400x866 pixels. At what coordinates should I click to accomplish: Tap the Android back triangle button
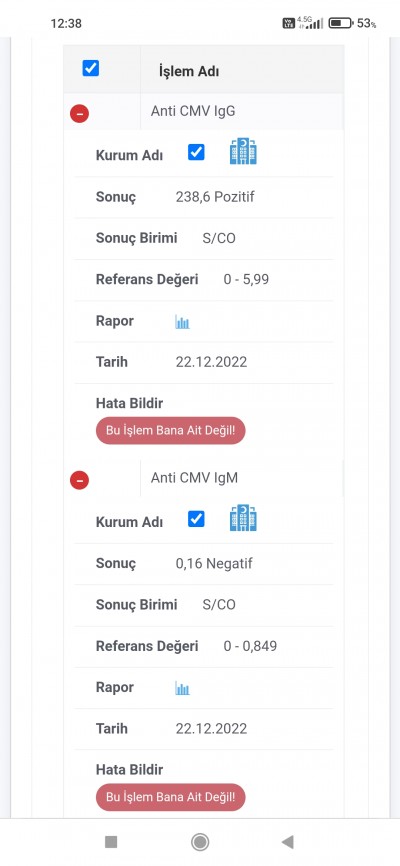pos(287,842)
